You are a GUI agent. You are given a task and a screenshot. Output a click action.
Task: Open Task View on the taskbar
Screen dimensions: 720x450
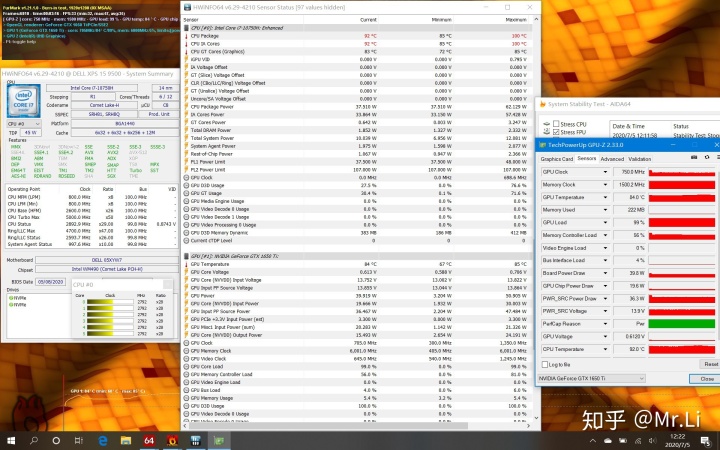coord(79,440)
